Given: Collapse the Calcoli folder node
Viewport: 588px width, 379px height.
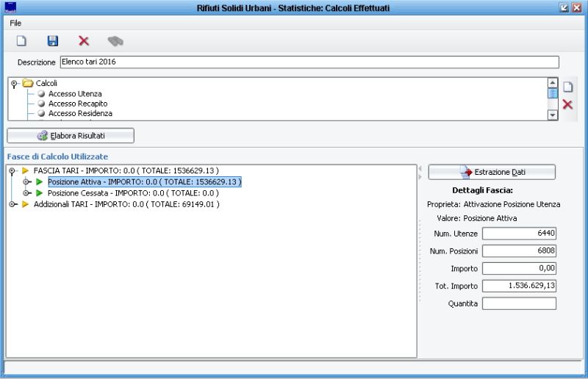Looking at the screenshot, I should tap(14, 84).
